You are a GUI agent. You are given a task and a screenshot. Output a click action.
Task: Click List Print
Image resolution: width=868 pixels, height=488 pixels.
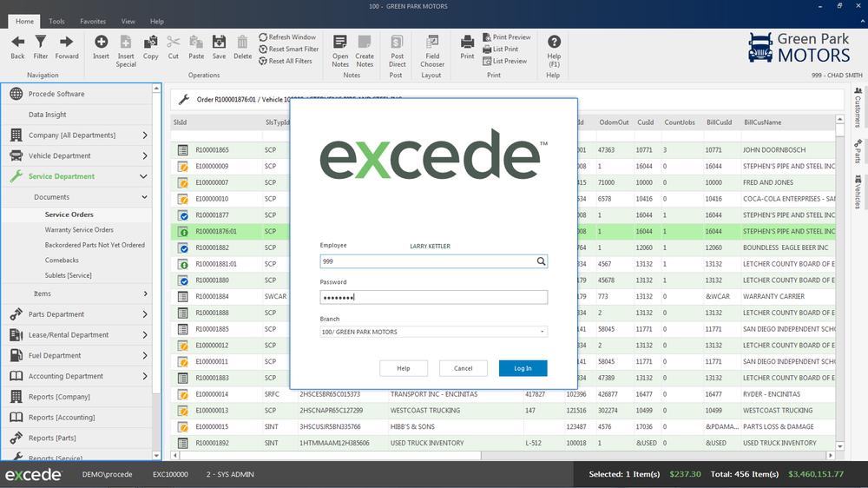pos(501,49)
